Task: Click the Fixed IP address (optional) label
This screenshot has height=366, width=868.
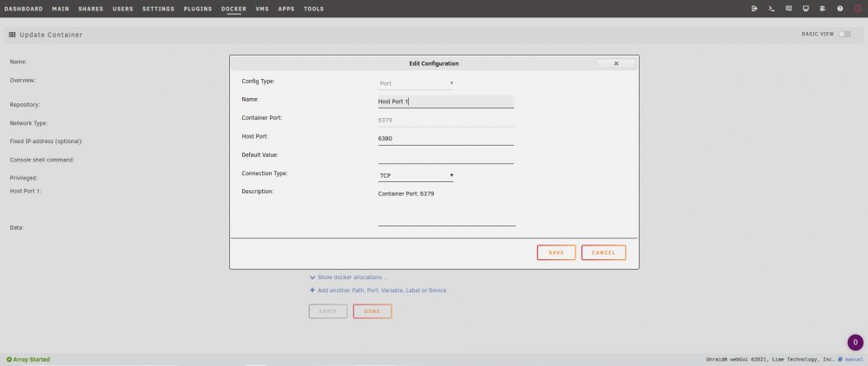Action: (x=46, y=141)
